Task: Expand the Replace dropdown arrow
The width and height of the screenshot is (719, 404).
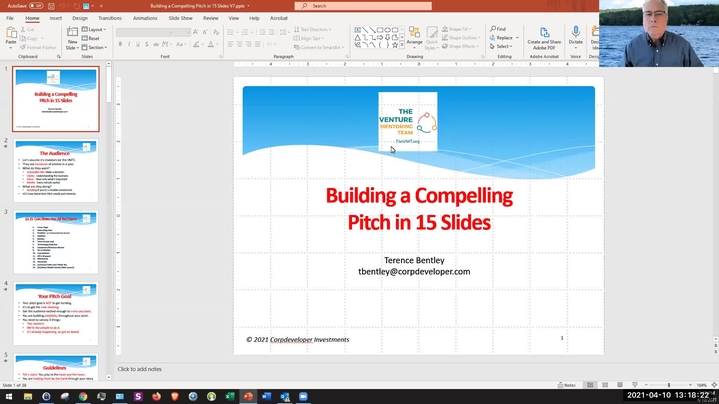Action: (x=517, y=38)
